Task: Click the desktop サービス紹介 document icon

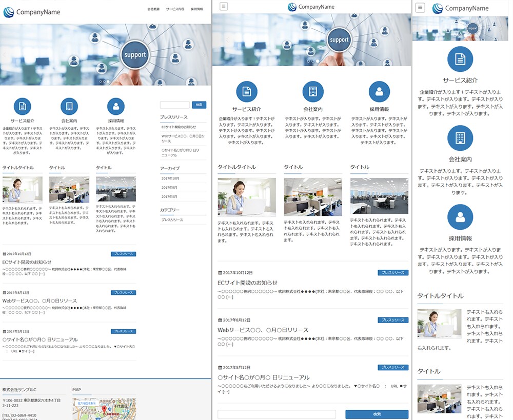Action: click(22, 106)
